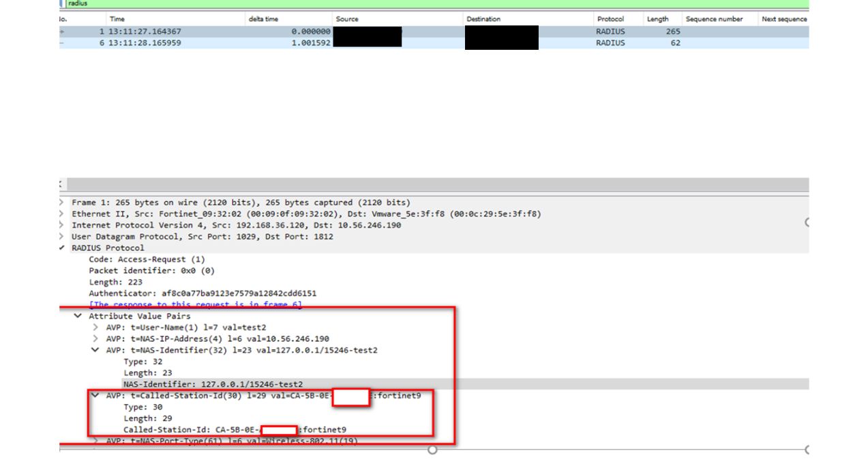
Task: Sort packets by Time column header
Action: pos(117,19)
